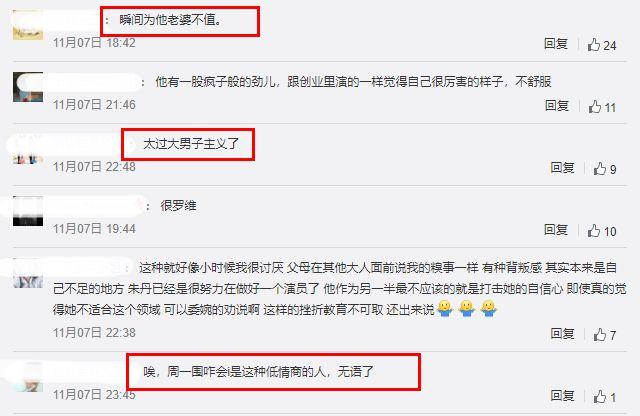
Task: Tap thumbs-up on the 很罗维 comment
Action: [x=602, y=231]
